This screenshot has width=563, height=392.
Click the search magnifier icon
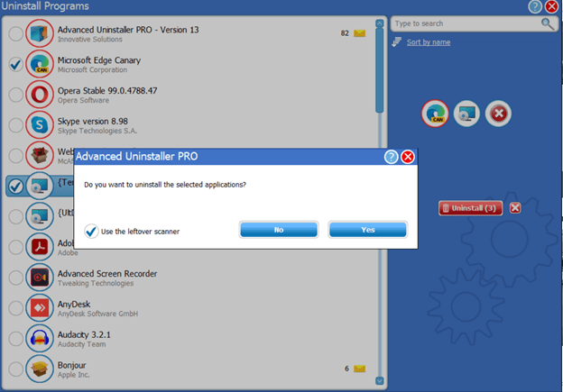click(x=547, y=23)
